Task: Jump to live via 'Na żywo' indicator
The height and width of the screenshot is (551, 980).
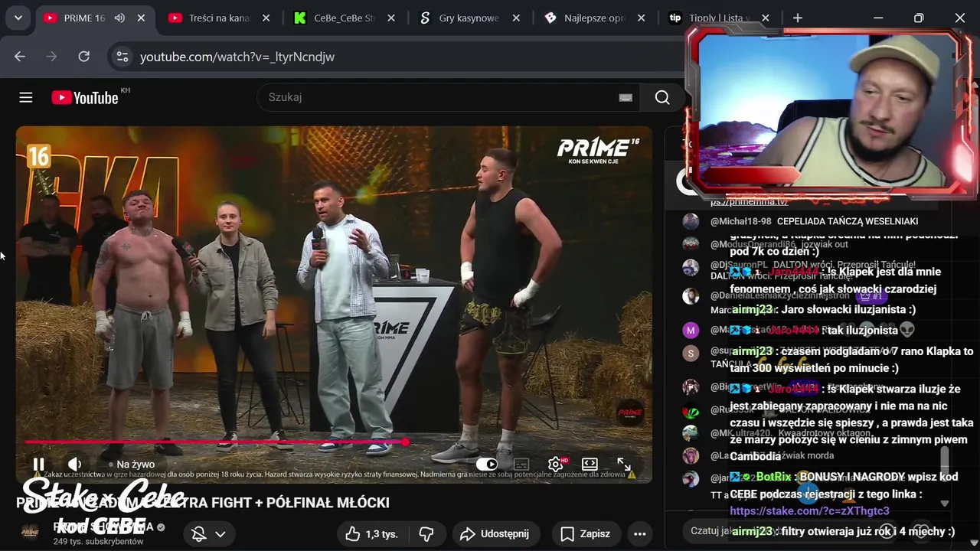Action: click(132, 464)
